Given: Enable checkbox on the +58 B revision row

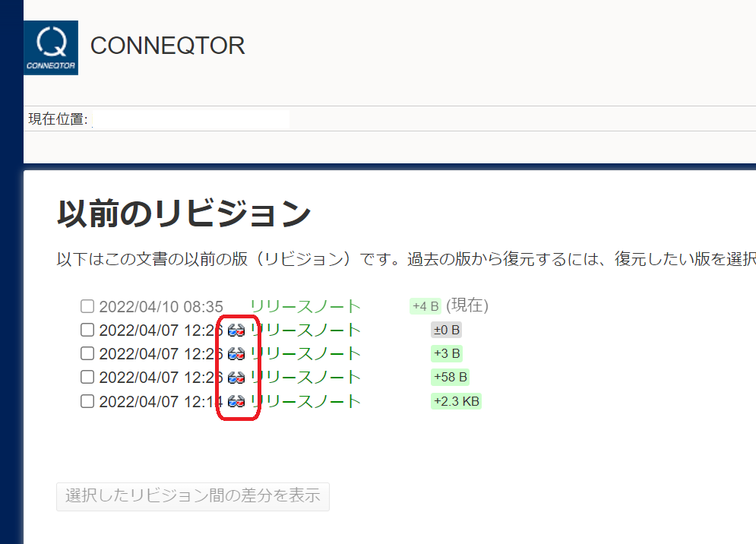Looking at the screenshot, I should (87, 378).
